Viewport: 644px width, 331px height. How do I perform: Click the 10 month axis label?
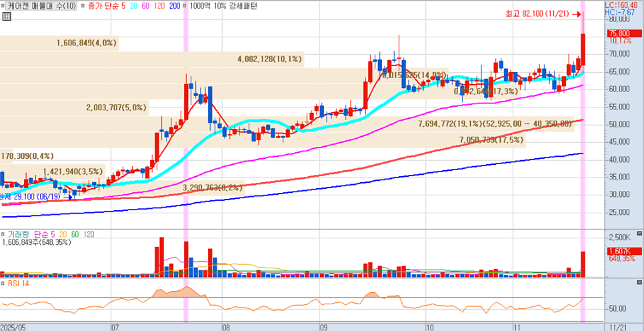[x=430, y=327]
